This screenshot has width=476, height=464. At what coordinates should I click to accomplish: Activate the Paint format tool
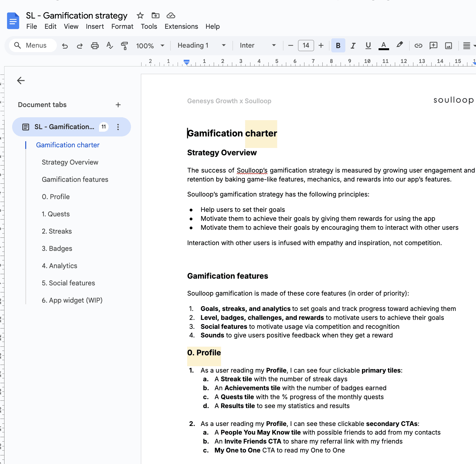coord(124,46)
